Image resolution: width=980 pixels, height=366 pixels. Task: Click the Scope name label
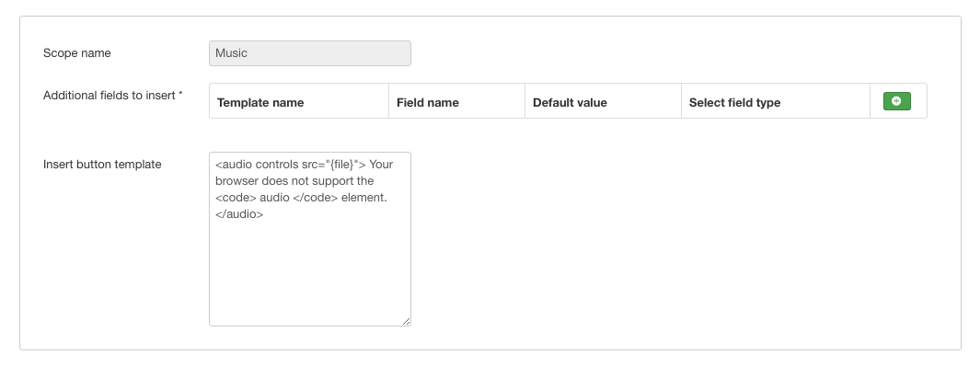point(77,53)
